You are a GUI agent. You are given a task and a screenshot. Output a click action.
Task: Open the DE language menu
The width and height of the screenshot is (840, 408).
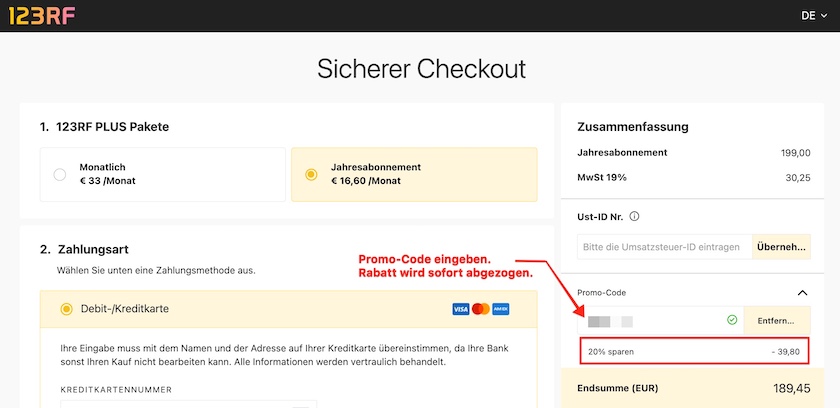coord(814,15)
